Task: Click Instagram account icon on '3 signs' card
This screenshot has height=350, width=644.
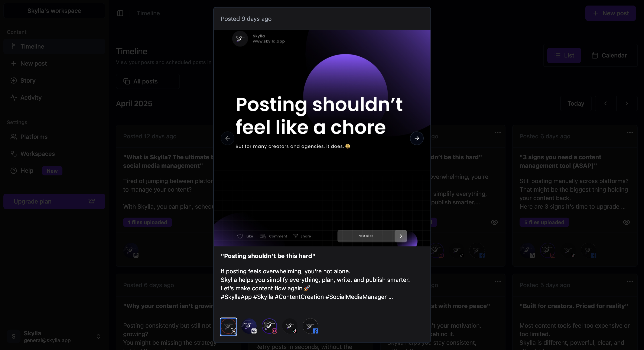Action: (x=548, y=251)
